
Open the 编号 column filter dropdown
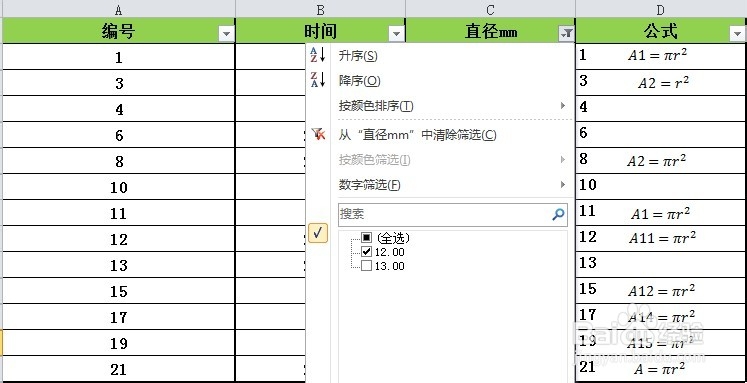(226, 34)
